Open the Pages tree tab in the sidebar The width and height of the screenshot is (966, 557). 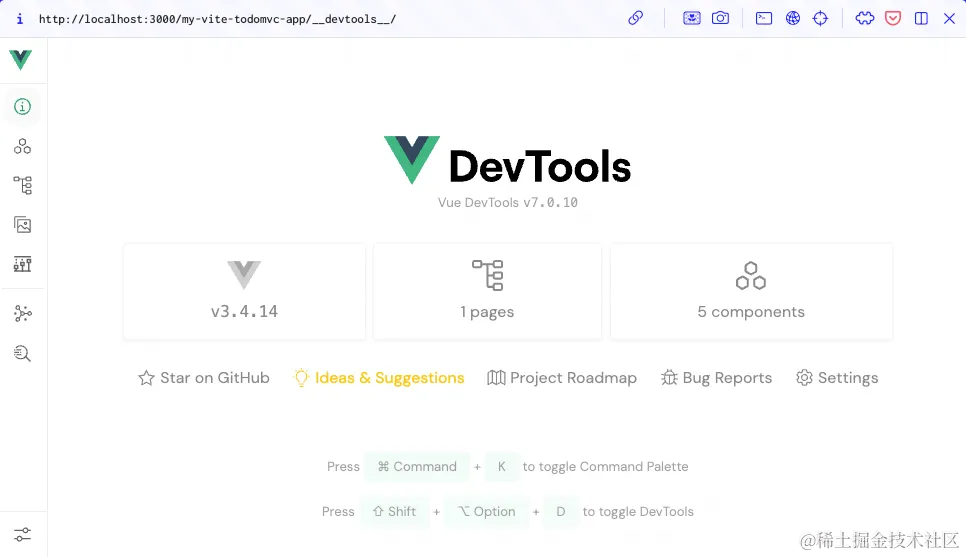pos(23,185)
